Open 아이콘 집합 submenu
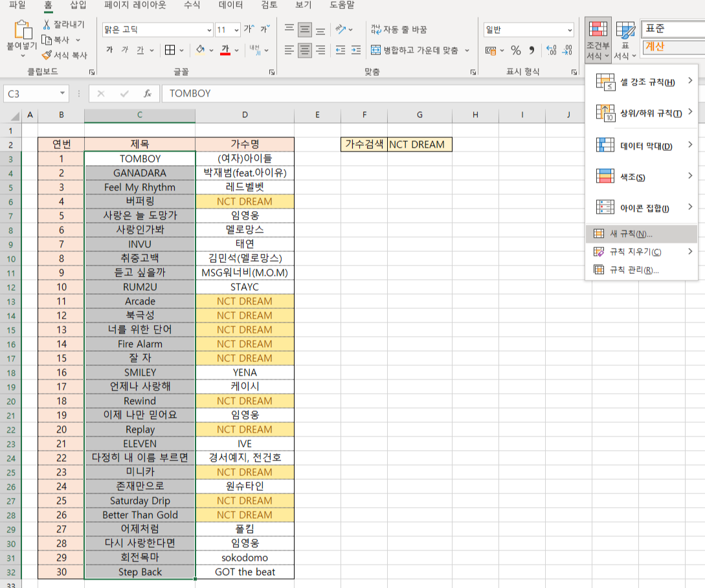Image resolution: width=705 pixels, height=588 pixels. coord(642,207)
